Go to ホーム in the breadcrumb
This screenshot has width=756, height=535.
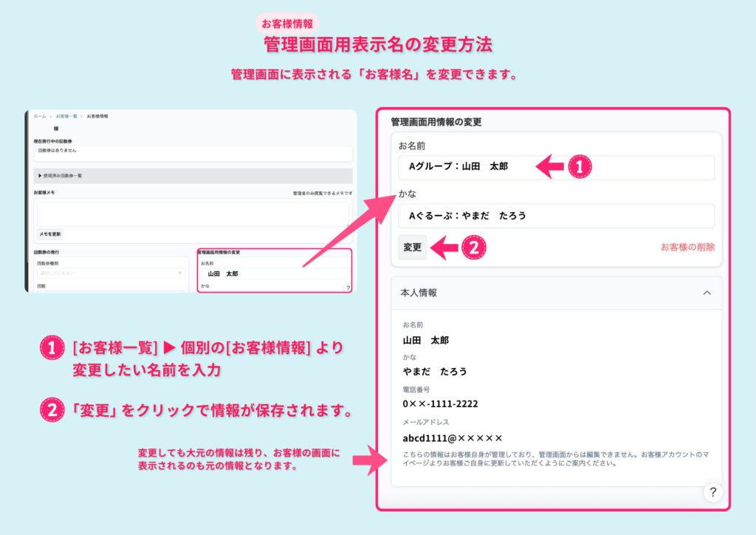tap(40, 116)
